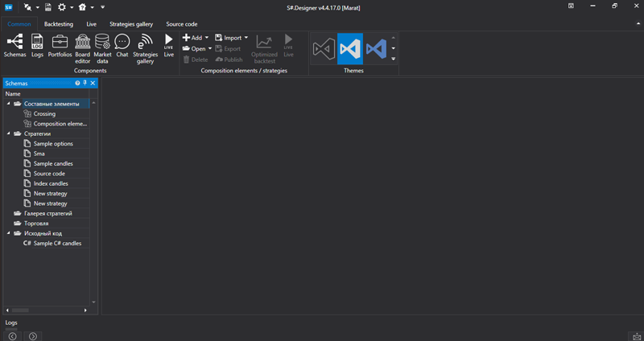The height and width of the screenshot is (341, 644).
Task: Open the Add dropdown menu
Action: click(x=207, y=38)
